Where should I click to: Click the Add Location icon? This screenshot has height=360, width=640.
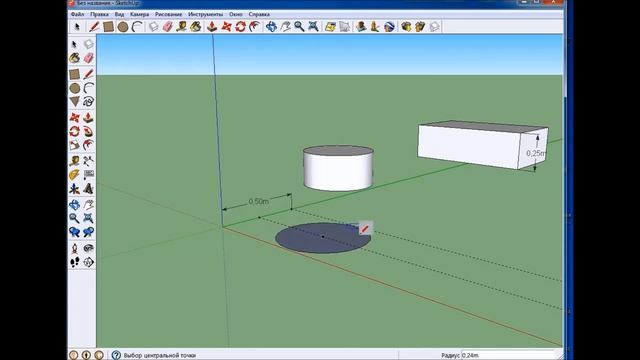(330, 27)
